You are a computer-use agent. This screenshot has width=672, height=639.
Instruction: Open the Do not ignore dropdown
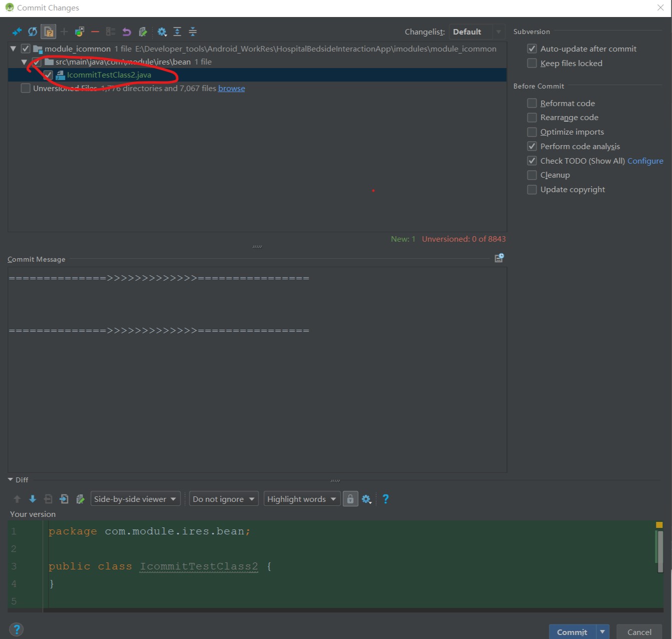pos(224,499)
